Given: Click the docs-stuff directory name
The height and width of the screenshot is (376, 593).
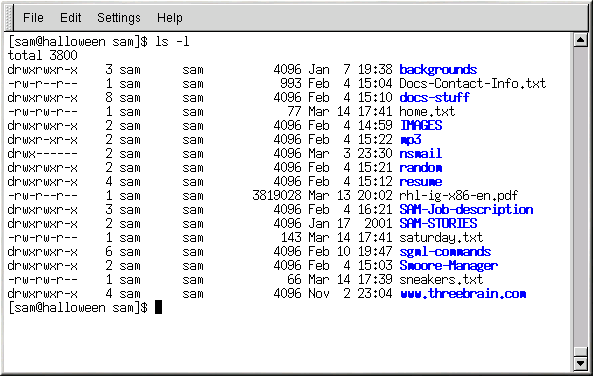Looking at the screenshot, I should coord(435,98).
